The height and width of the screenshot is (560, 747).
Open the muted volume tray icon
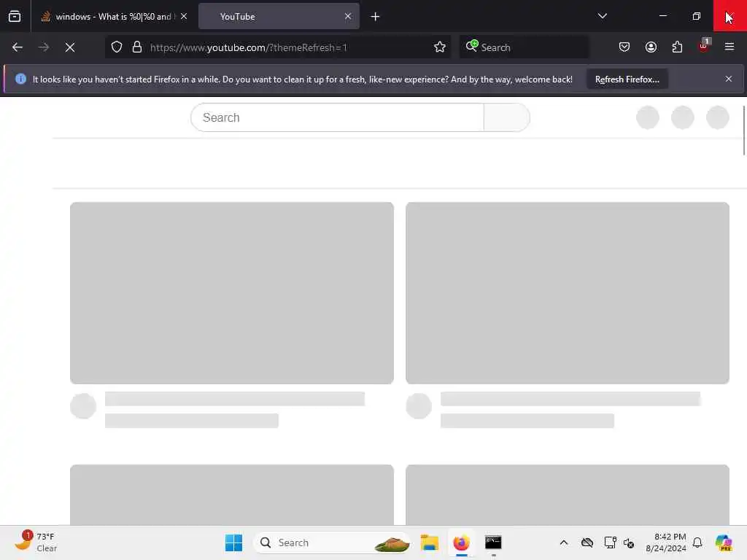(x=629, y=543)
